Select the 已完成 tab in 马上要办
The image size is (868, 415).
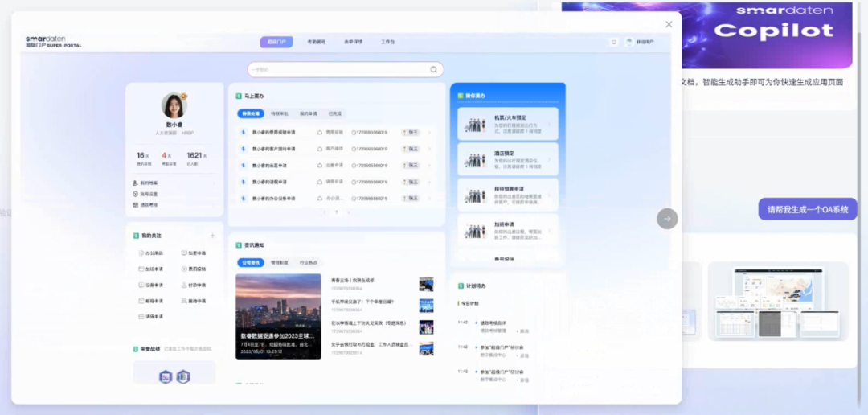(335, 113)
